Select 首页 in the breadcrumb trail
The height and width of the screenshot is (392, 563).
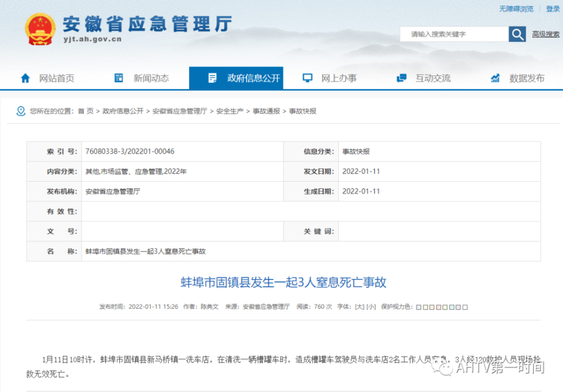coord(86,111)
